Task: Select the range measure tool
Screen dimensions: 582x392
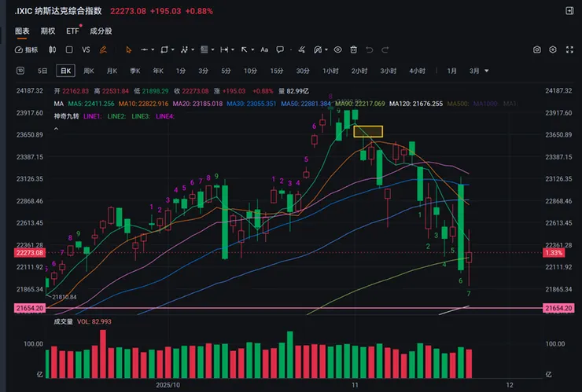Action: point(224,49)
